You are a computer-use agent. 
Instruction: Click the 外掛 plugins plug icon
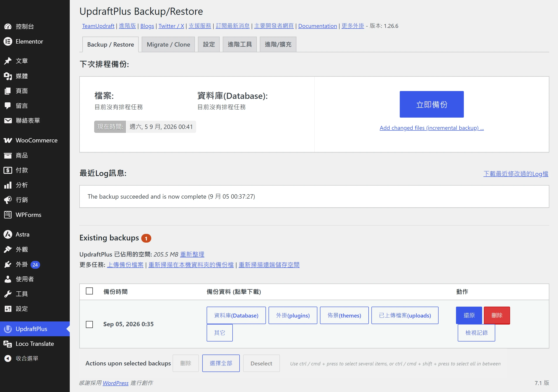pos(8,264)
